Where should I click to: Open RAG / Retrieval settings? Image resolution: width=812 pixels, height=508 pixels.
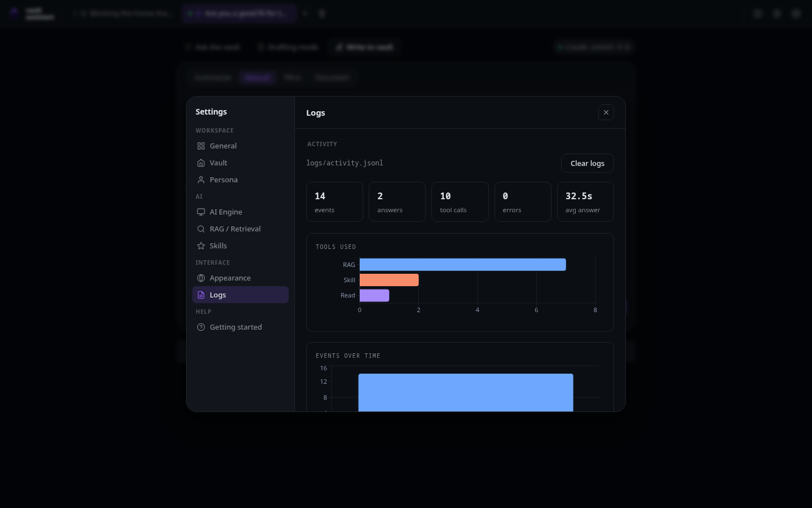tap(240, 229)
